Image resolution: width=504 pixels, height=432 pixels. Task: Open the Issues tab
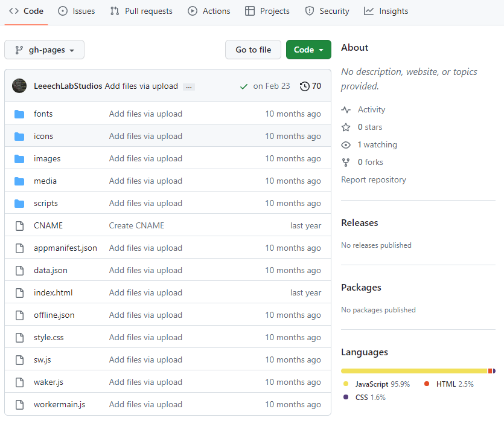[77, 11]
